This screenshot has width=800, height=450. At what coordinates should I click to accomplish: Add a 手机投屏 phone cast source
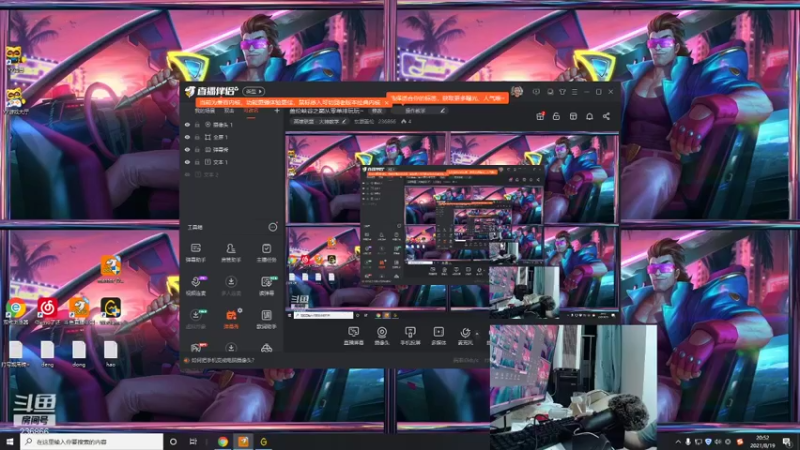coord(410,336)
